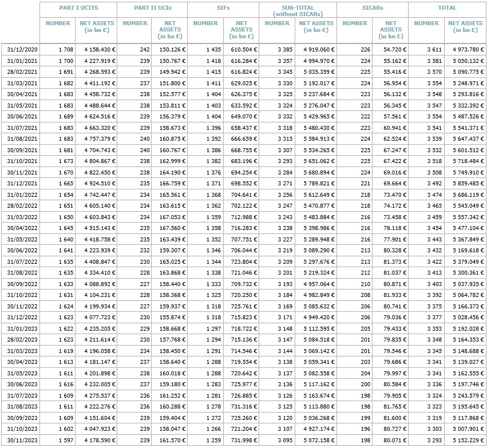Click the 30/11/2023 date cell
The height and width of the screenshot is (448, 487).
21,441
